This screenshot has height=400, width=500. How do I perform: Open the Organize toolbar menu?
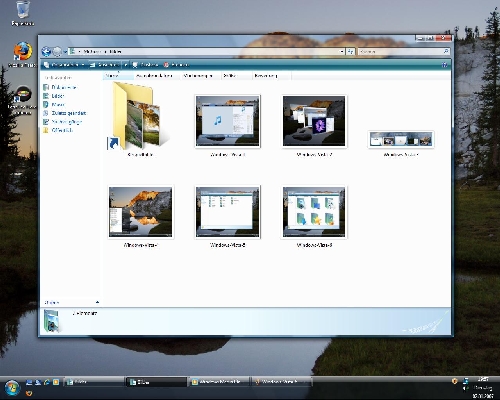64,65
